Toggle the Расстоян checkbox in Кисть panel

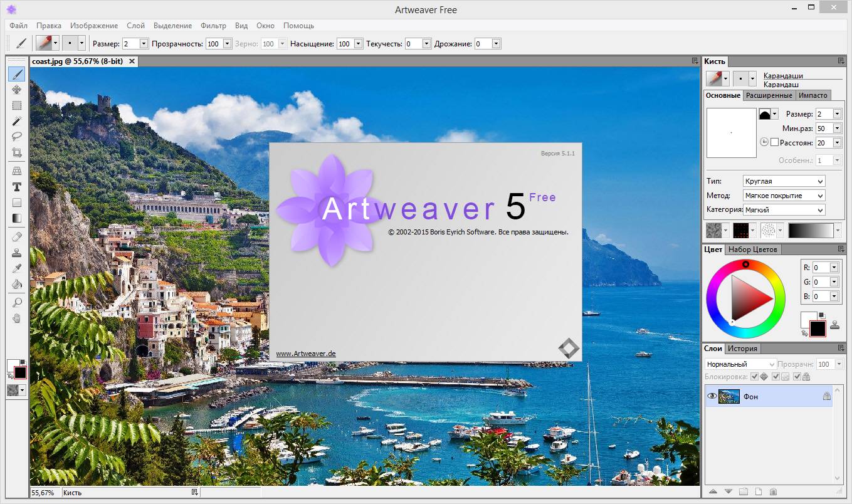pyautogui.click(x=775, y=142)
